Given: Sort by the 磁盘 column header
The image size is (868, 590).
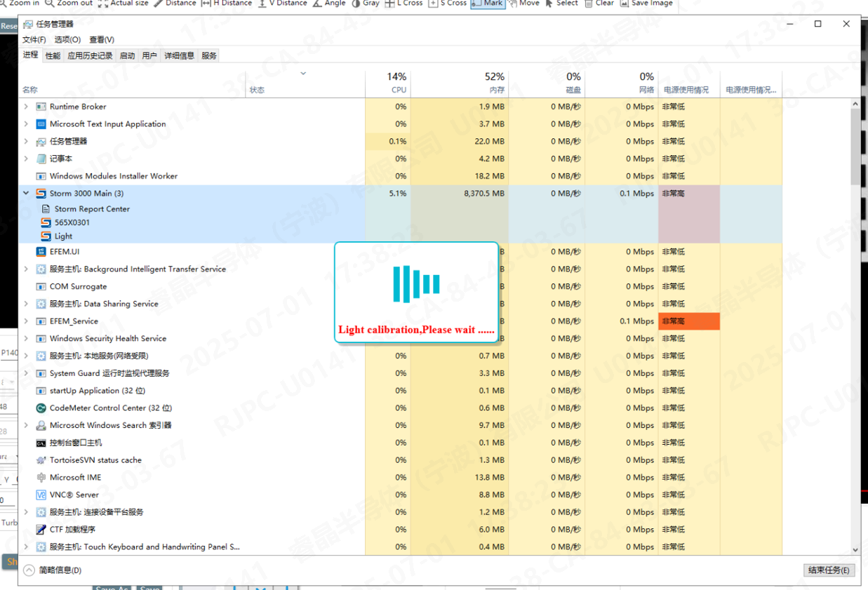Looking at the screenshot, I should 547,83.
